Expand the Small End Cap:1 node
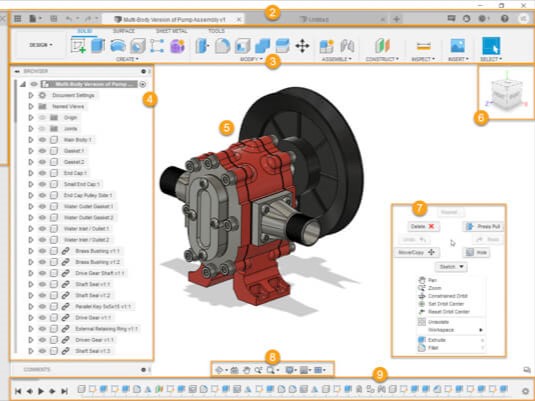Image resolution: width=535 pixels, height=401 pixels. click(31, 184)
